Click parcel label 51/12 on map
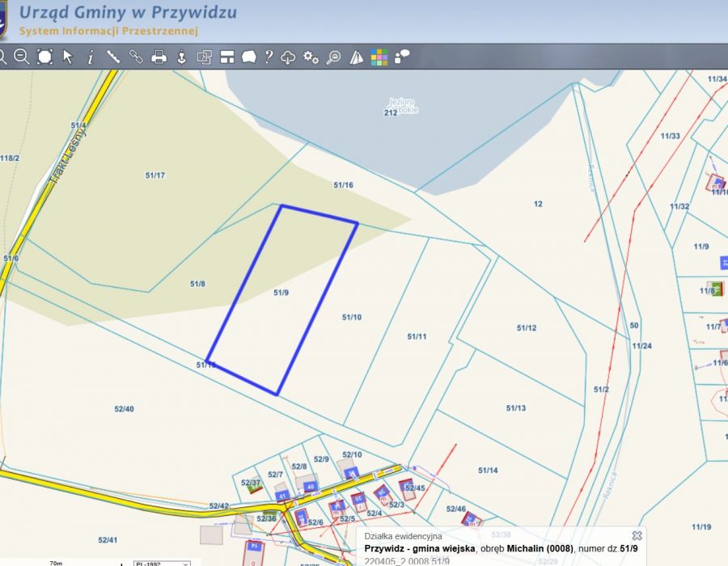Image resolution: width=728 pixels, height=566 pixels. tap(527, 328)
